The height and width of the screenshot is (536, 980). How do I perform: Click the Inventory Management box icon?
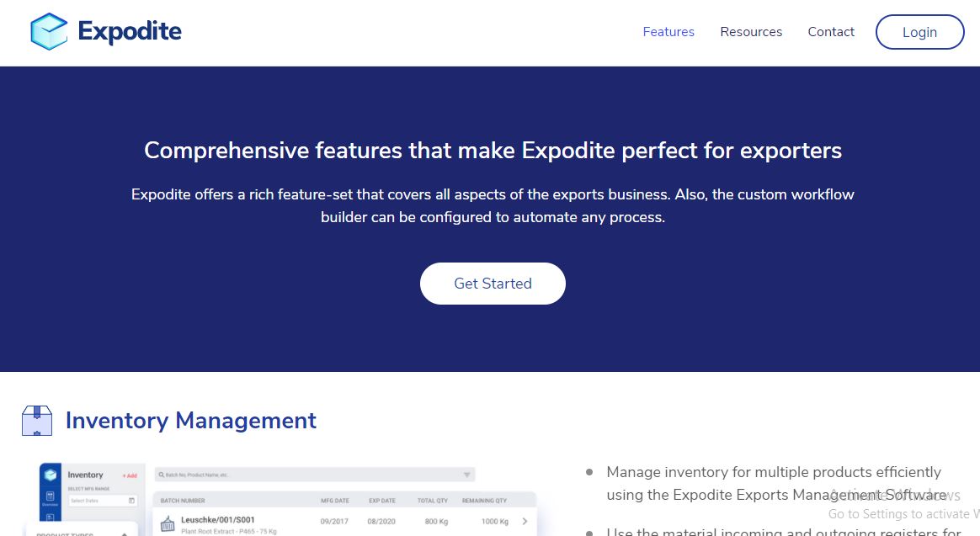coord(36,420)
